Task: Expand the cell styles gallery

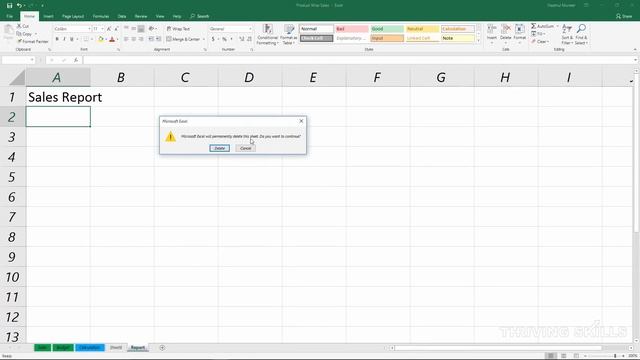Action: pos(478,41)
